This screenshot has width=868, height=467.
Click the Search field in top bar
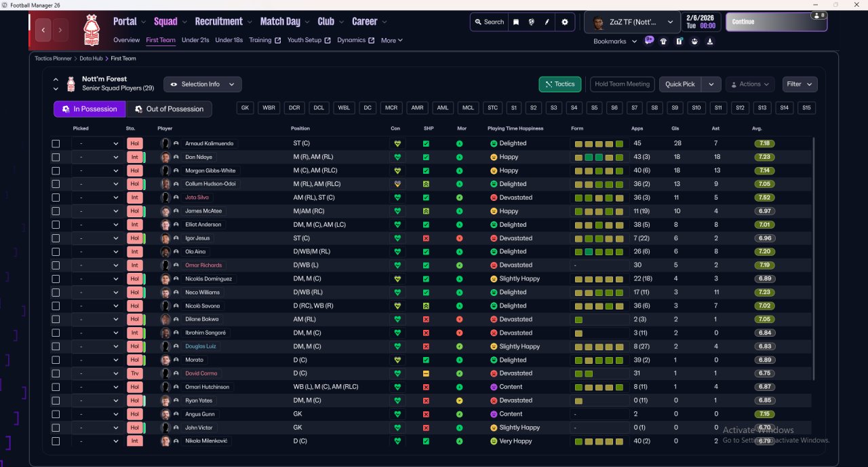tap(490, 22)
